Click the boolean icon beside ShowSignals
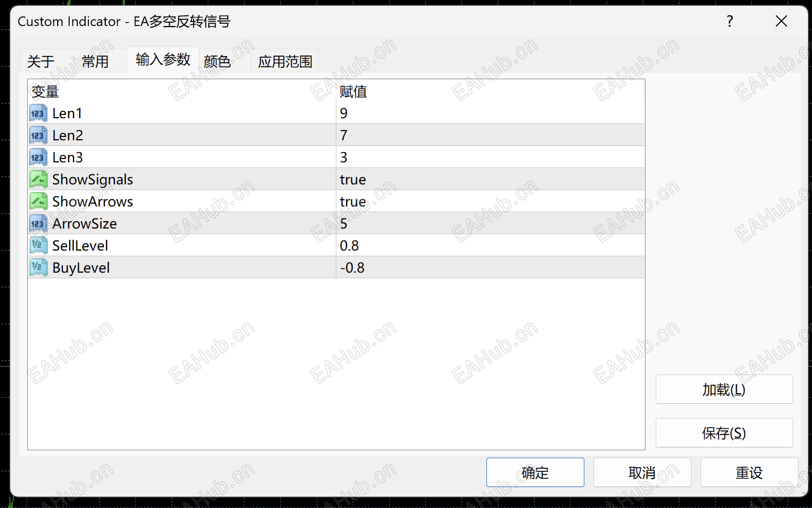 click(x=37, y=179)
